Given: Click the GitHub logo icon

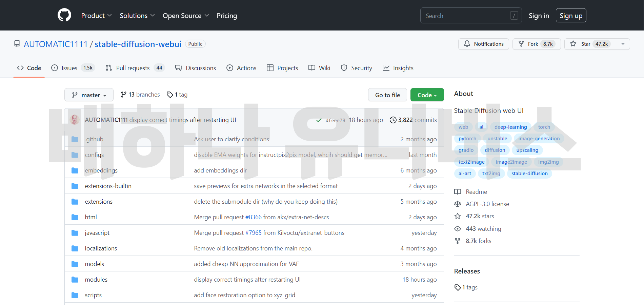Looking at the screenshot, I should (64, 15).
